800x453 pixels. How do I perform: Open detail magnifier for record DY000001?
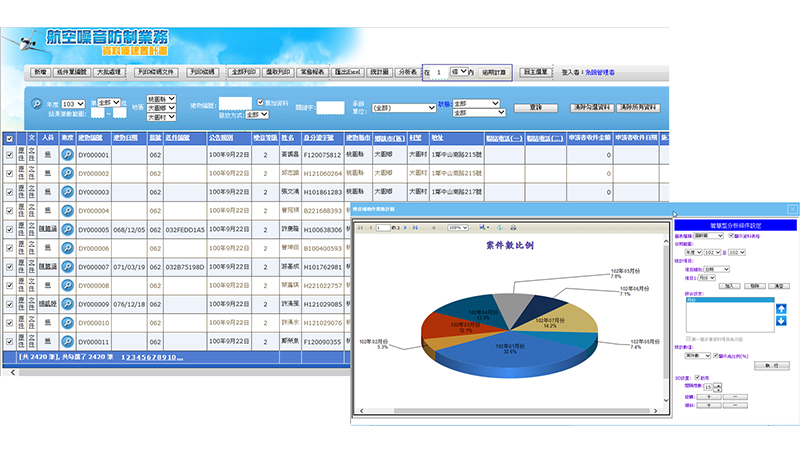click(67, 155)
